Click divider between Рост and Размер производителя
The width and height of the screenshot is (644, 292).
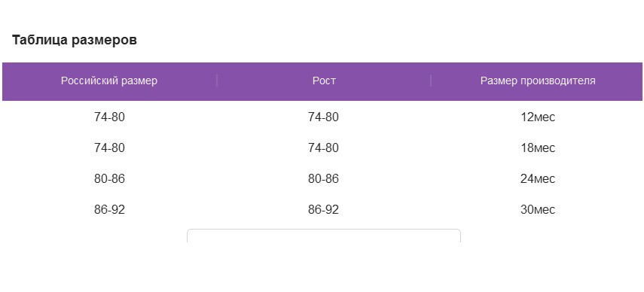click(x=431, y=81)
